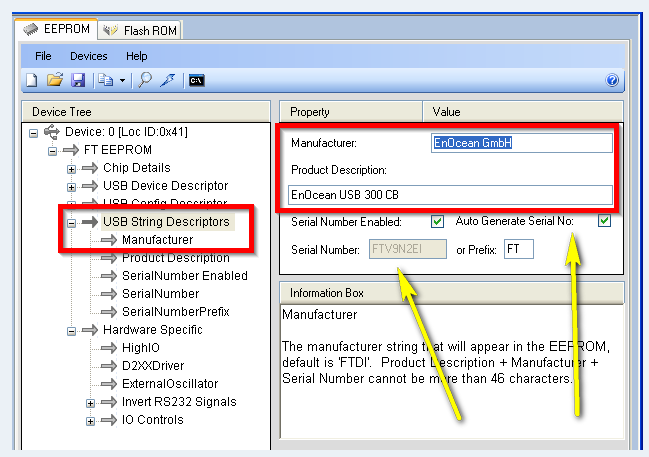The height and width of the screenshot is (457, 649).
Task: Select SerialNumberPrefix in the tree
Action: (175, 312)
